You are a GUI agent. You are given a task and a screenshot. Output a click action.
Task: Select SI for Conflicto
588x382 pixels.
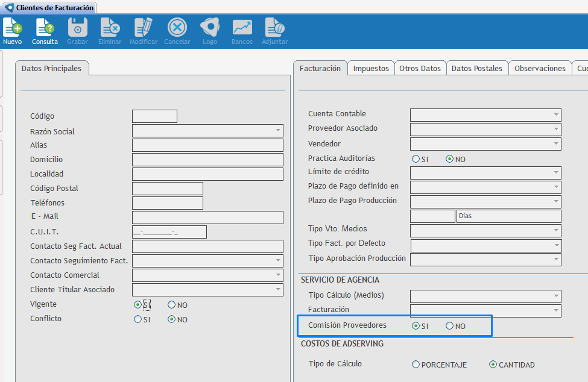(x=138, y=319)
